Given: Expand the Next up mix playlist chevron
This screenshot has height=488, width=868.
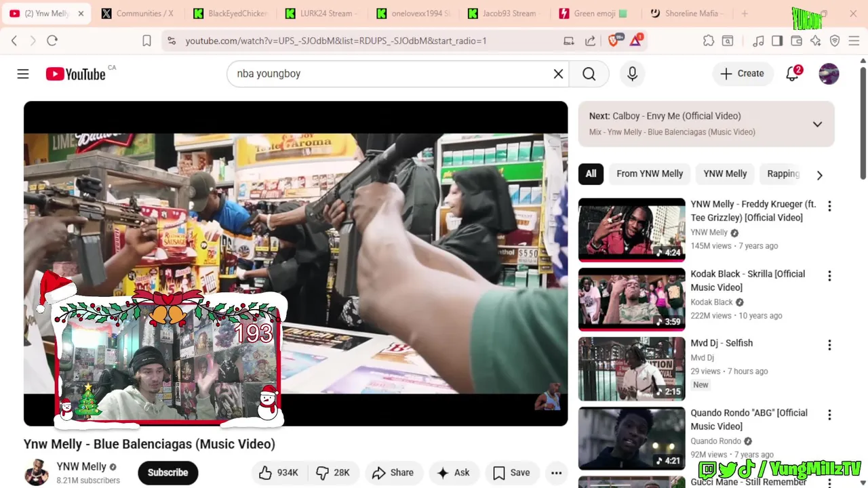Looking at the screenshot, I should point(817,124).
